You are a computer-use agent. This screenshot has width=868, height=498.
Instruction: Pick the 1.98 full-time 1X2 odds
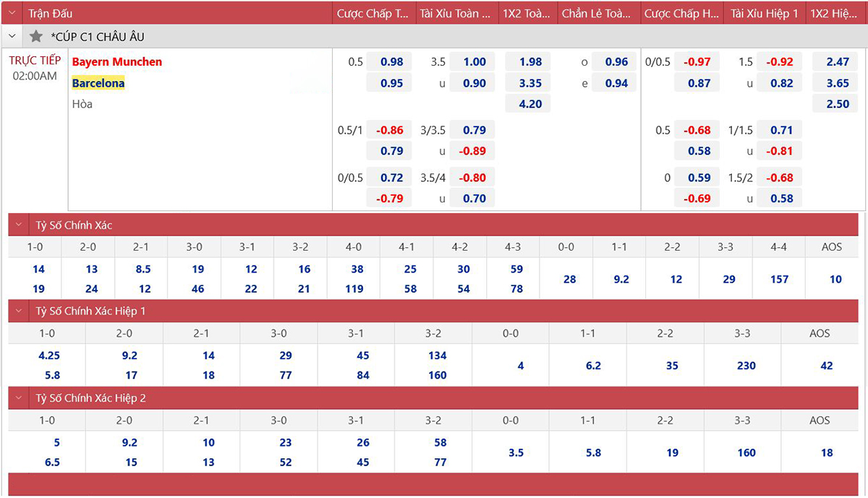pos(530,62)
